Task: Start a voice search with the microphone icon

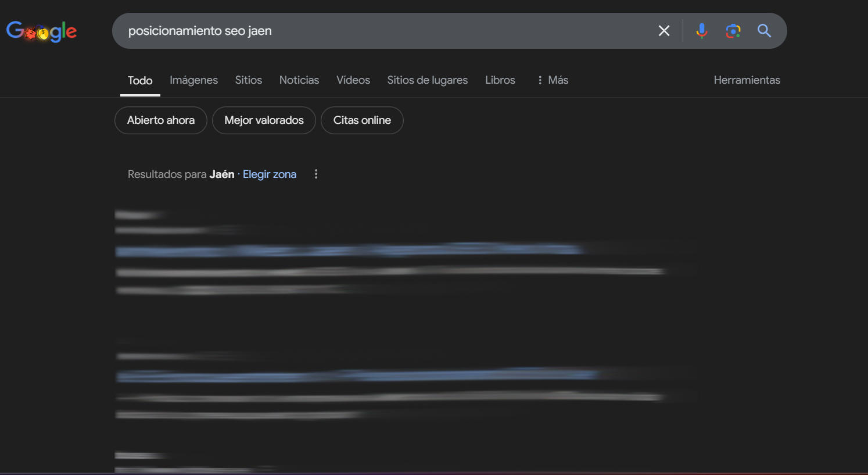Action: [702, 31]
